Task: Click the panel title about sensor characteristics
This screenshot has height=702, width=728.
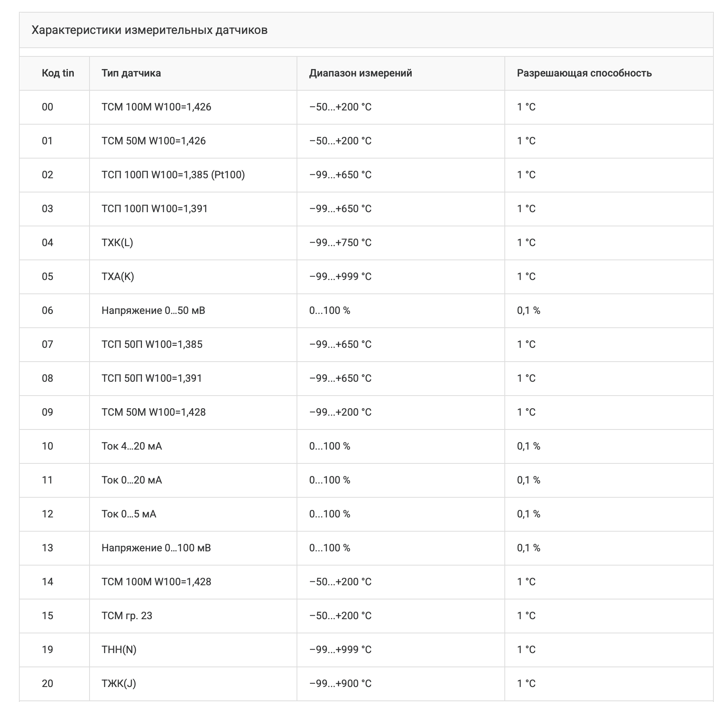Action: coord(149,30)
